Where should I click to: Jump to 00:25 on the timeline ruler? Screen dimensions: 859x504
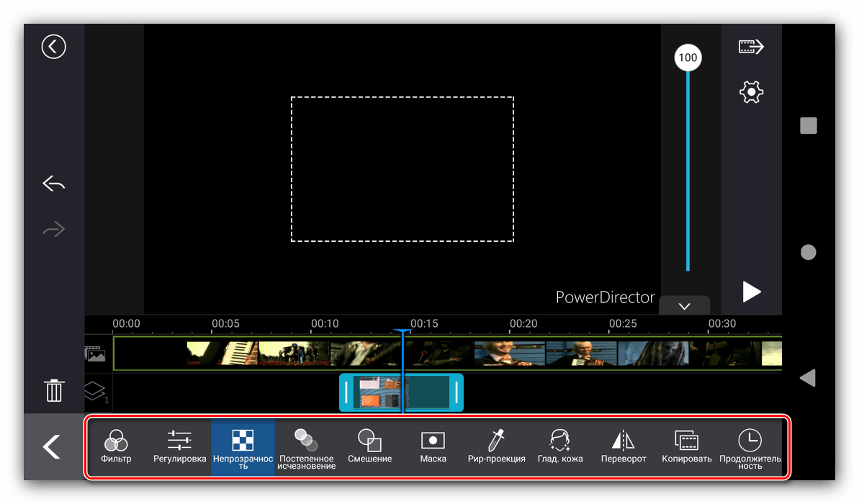pos(623,324)
